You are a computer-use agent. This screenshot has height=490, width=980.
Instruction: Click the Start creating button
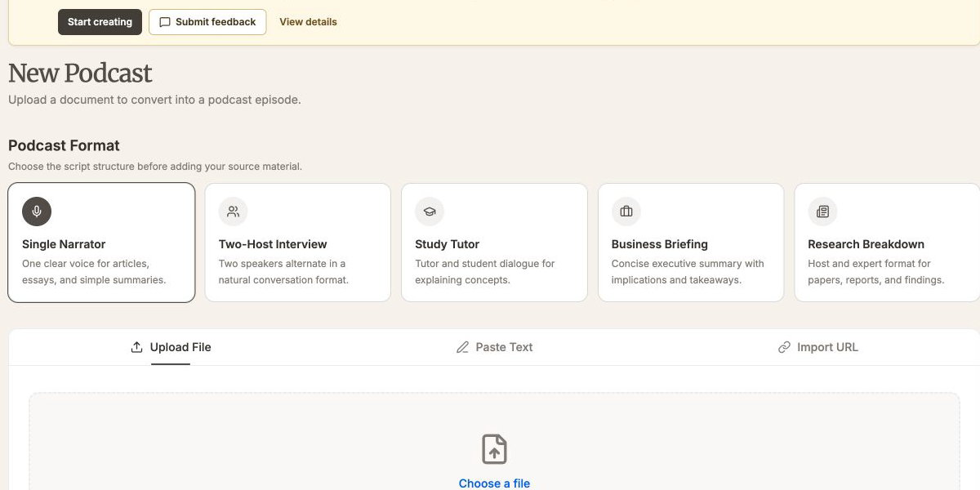pyautogui.click(x=100, y=22)
